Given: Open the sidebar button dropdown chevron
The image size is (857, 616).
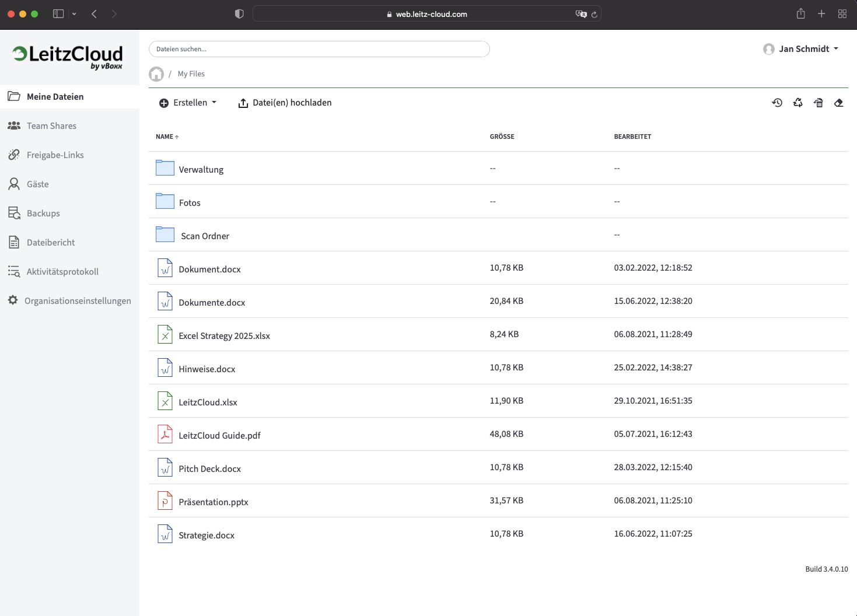Looking at the screenshot, I should [74, 14].
